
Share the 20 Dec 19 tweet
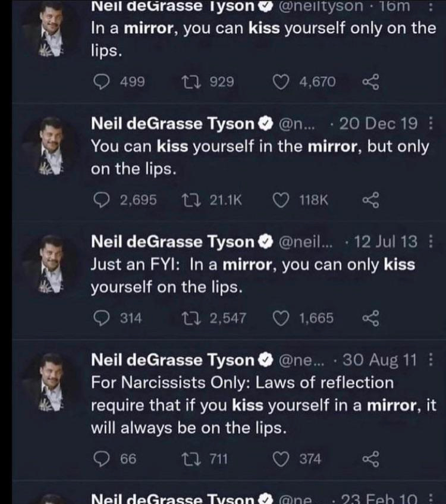(370, 200)
